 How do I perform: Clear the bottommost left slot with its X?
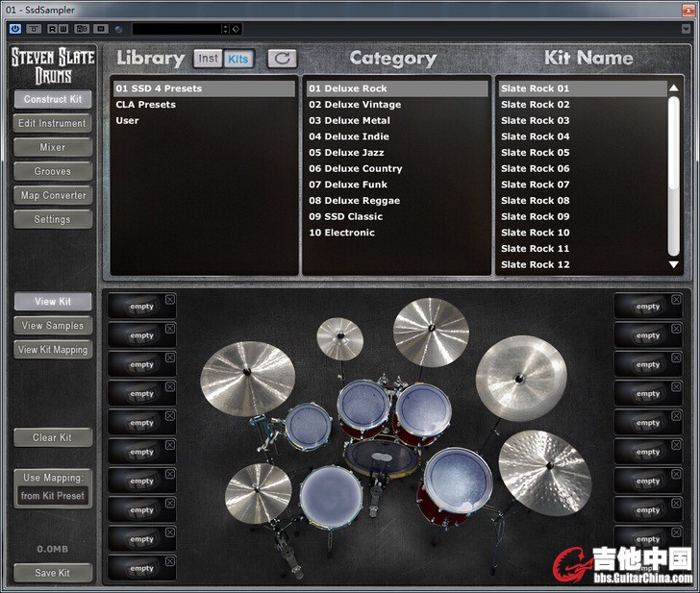[170, 561]
